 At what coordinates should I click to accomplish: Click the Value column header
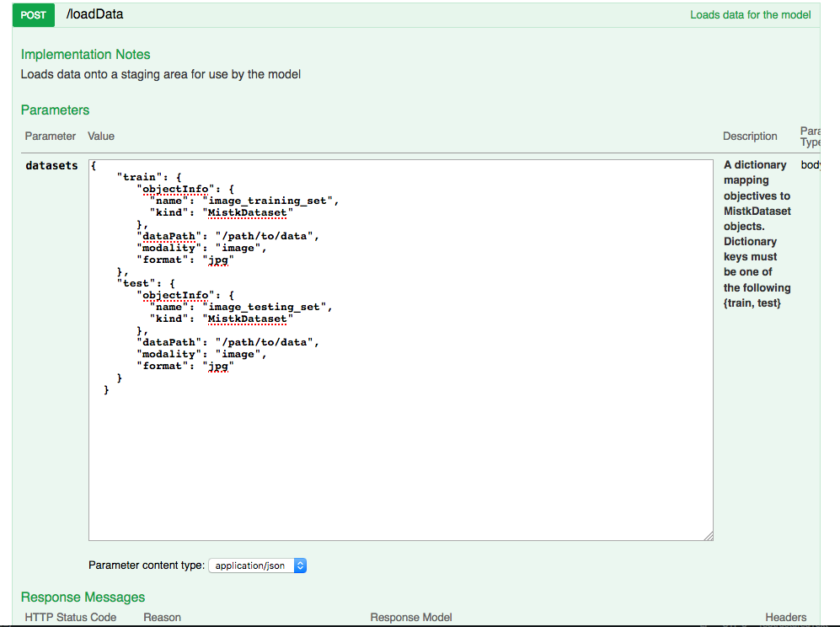(x=101, y=137)
